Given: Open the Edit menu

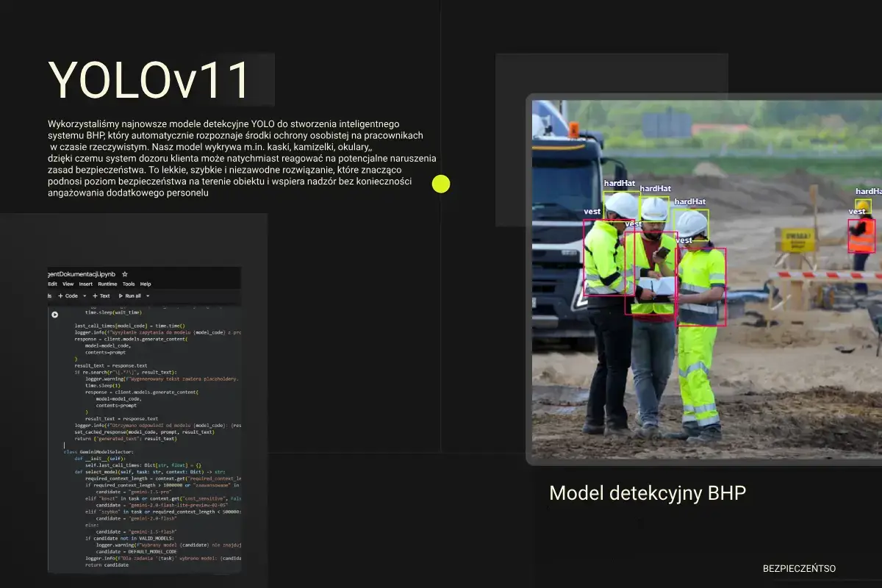Looking at the screenshot, I should pyautogui.click(x=52, y=284).
